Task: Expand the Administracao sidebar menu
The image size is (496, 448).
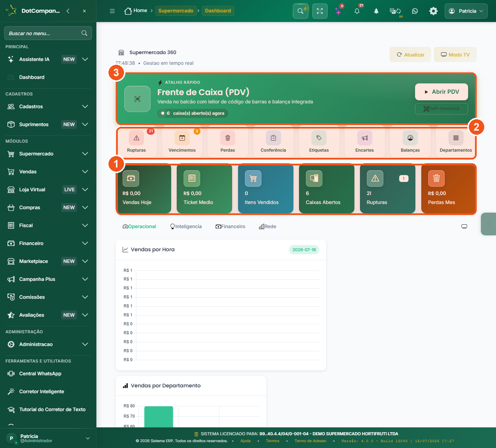Action: (x=48, y=344)
